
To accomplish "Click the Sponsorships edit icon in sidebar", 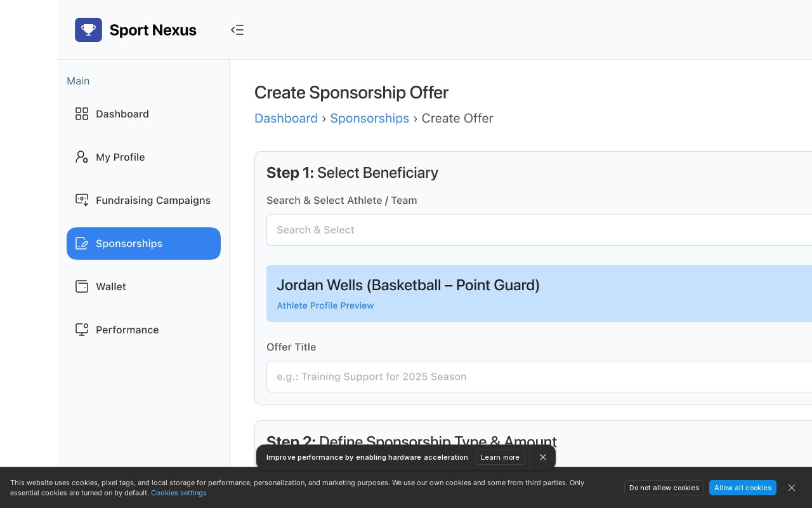I will (82, 243).
